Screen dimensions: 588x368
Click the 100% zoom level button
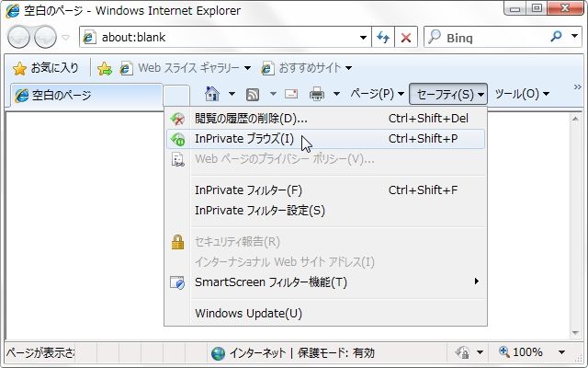(521, 352)
